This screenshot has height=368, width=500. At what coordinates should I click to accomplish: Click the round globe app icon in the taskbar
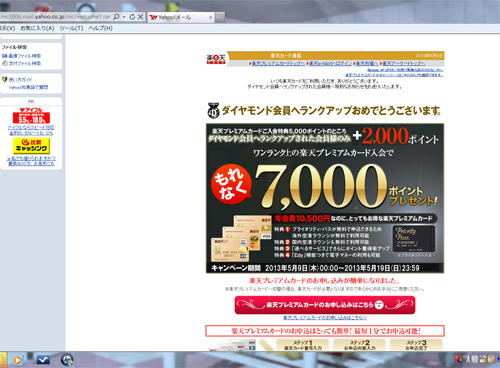point(67,360)
